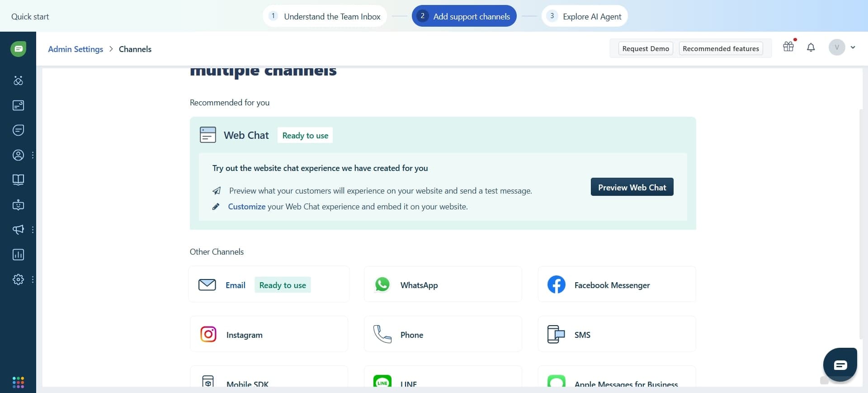
Task: Go to step 3 Explore AI Agent
Action: [585, 16]
